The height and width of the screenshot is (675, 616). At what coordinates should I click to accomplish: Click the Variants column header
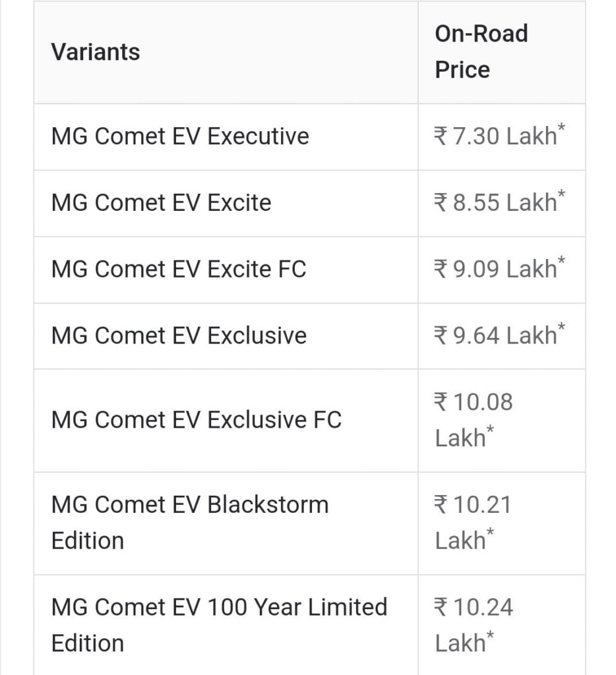[x=96, y=52]
